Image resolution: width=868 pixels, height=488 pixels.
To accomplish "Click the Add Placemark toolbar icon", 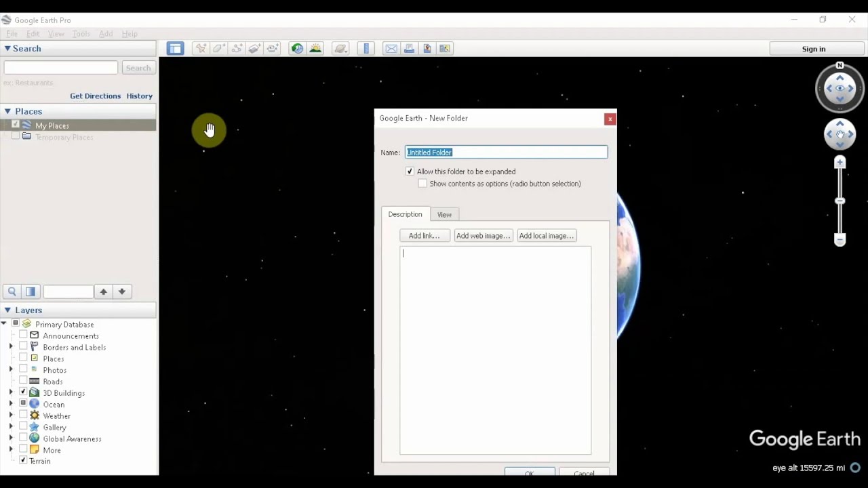I will 201,48.
